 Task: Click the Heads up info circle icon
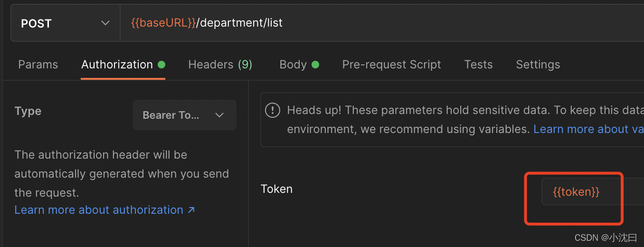[x=272, y=111]
